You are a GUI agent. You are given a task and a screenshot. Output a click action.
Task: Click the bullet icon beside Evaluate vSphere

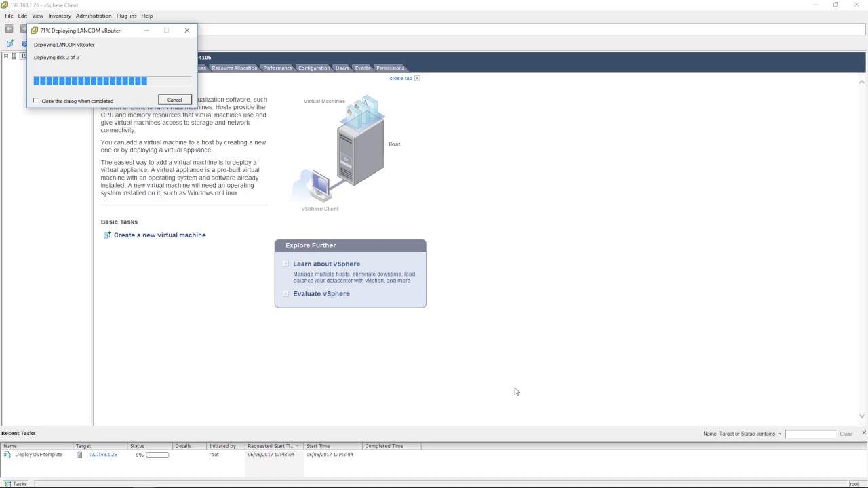pyautogui.click(x=285, y=293)
